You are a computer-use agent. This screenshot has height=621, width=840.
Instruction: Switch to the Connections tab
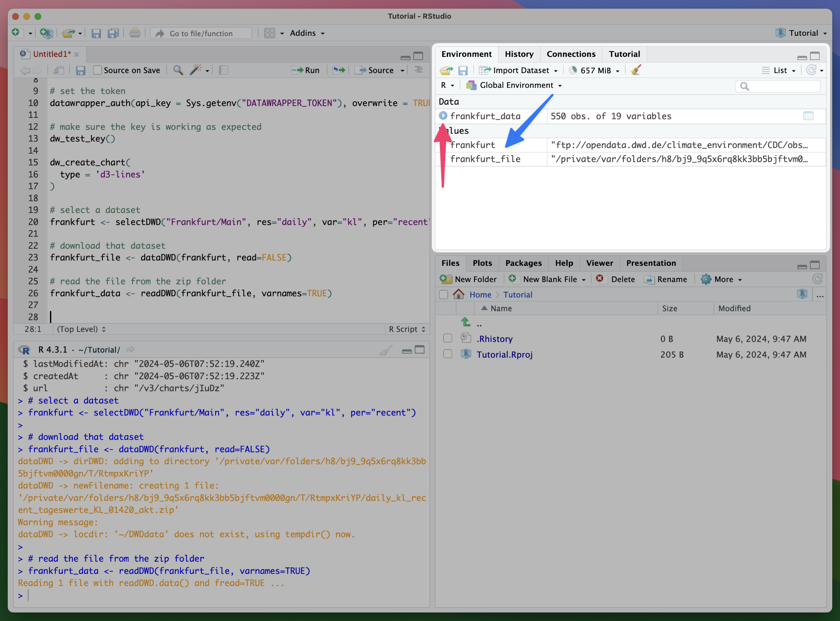point(571,54)
